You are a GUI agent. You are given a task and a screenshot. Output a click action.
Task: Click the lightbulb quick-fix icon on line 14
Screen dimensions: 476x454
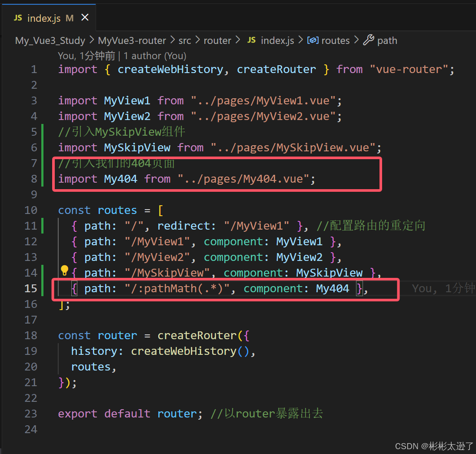[64, 270]
